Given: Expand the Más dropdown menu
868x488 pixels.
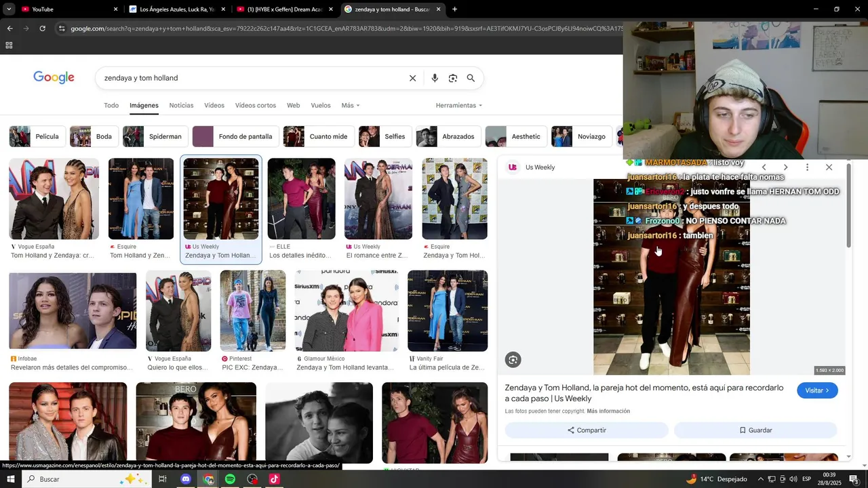Looking at the screenshot, I should [x=351, y=106].
